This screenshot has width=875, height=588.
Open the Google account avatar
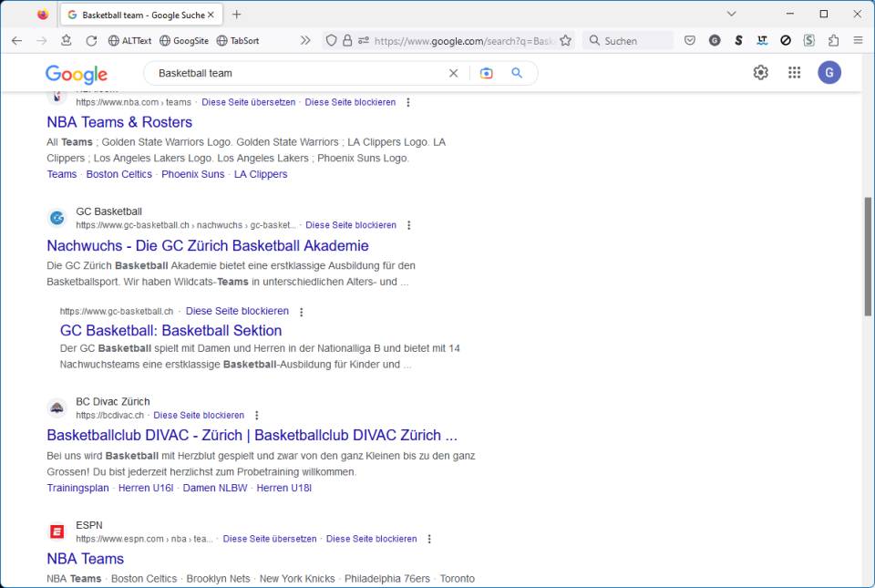pos(829,72)
